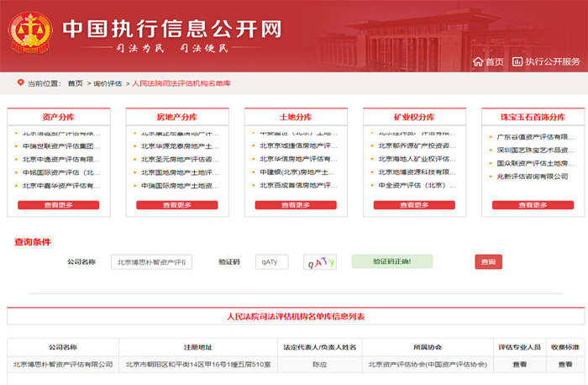Click 查看更多 under 土地分库

pyautogui.click(x=295, y=204)
